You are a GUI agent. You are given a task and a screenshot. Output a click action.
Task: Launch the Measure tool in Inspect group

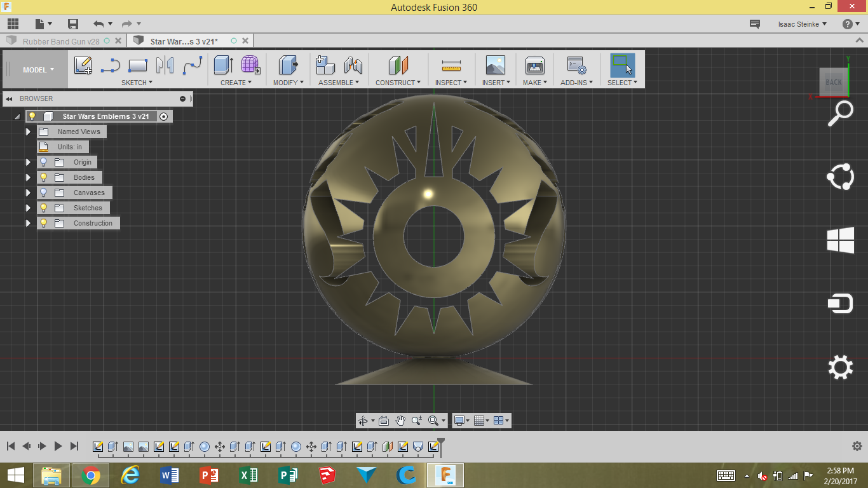pos(451,65)
